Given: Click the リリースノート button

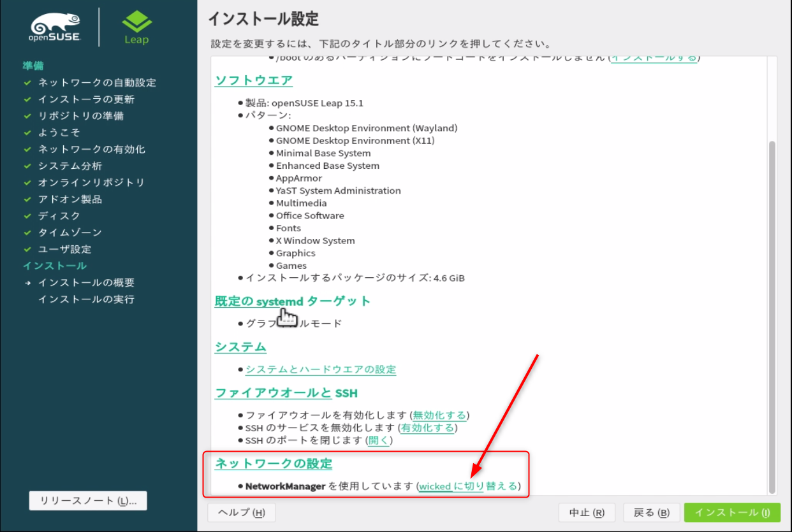Looking at the screenshot, I should [88, 501].
